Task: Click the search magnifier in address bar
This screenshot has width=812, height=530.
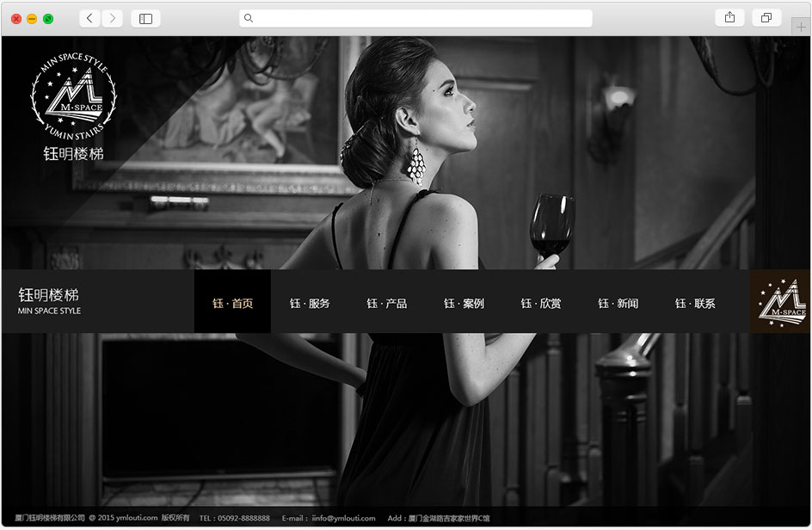Action: coord(249,18)
